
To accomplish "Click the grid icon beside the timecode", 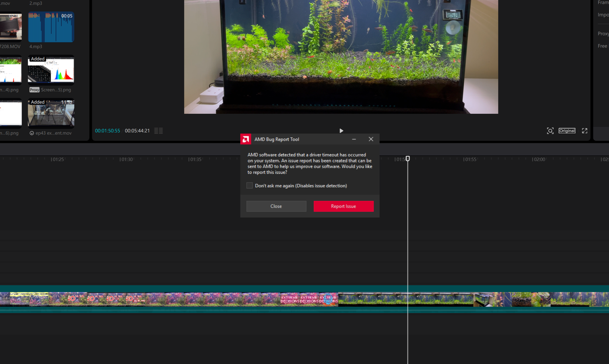I will click(x=158, y=131).
